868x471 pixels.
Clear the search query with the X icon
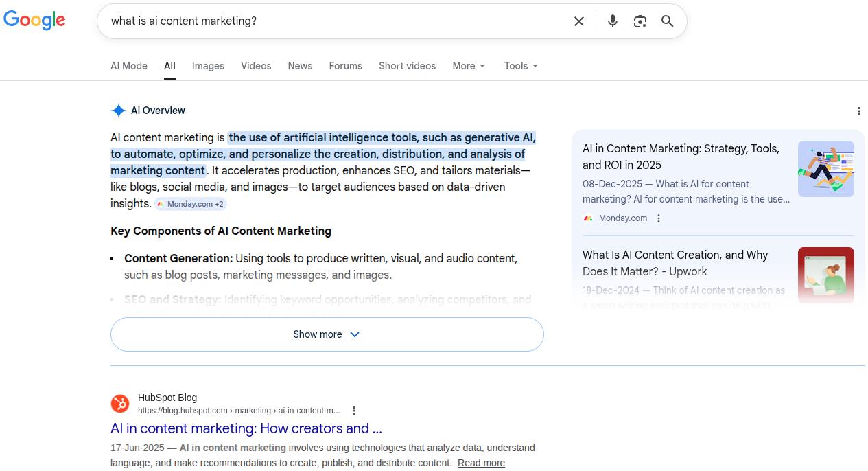(578, 21)
